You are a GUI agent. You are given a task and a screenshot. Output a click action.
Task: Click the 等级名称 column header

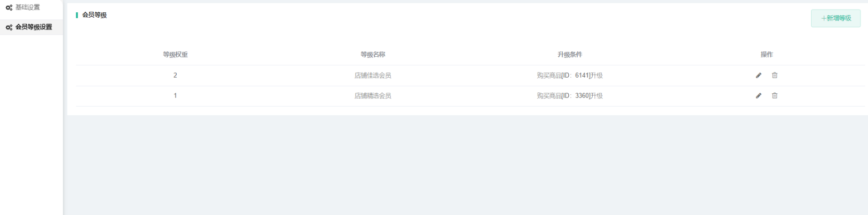[x=373, y=55]
